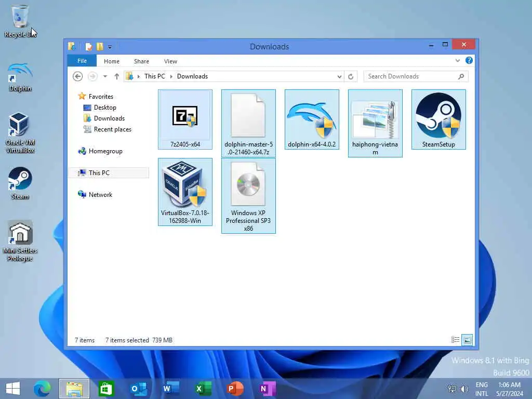Open Explorer Help question mark
The height and width of the screenshot is (399, 532).
pos(469,60)
